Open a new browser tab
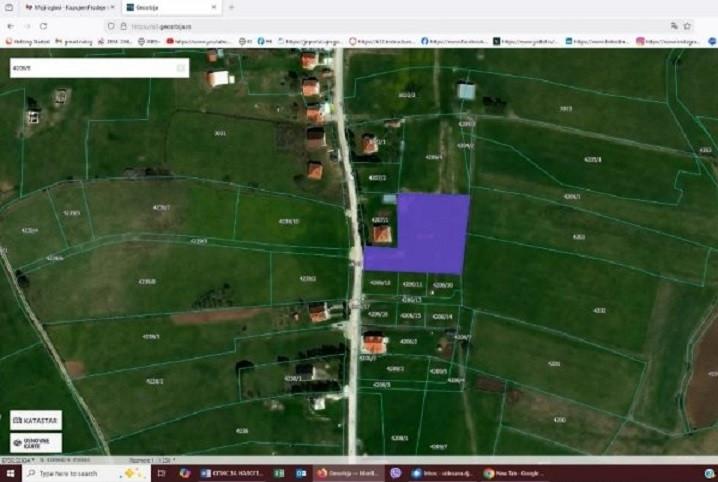 click(231, 7)
